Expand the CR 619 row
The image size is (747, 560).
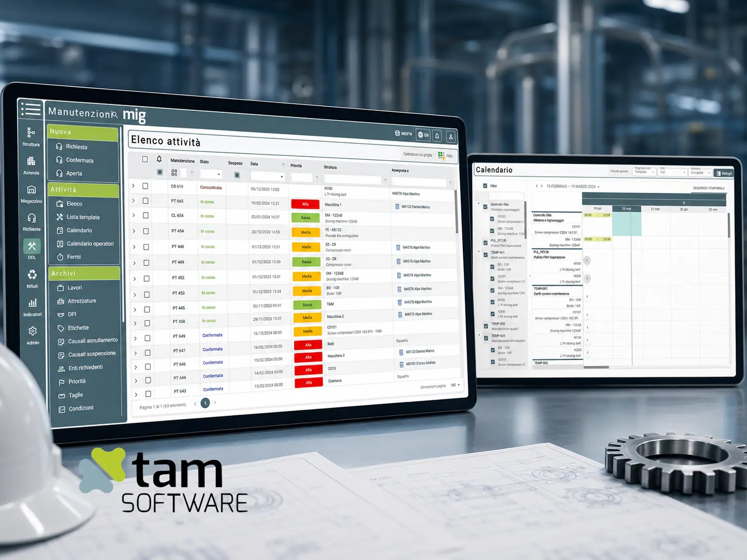pyautogui.click(x=133, y=186)
